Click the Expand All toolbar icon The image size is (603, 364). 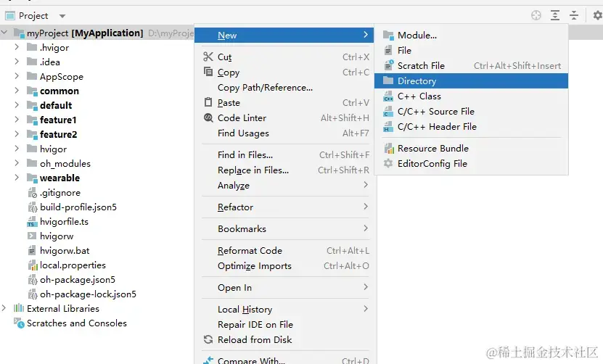pyautogui.click(x=555, y=15)
